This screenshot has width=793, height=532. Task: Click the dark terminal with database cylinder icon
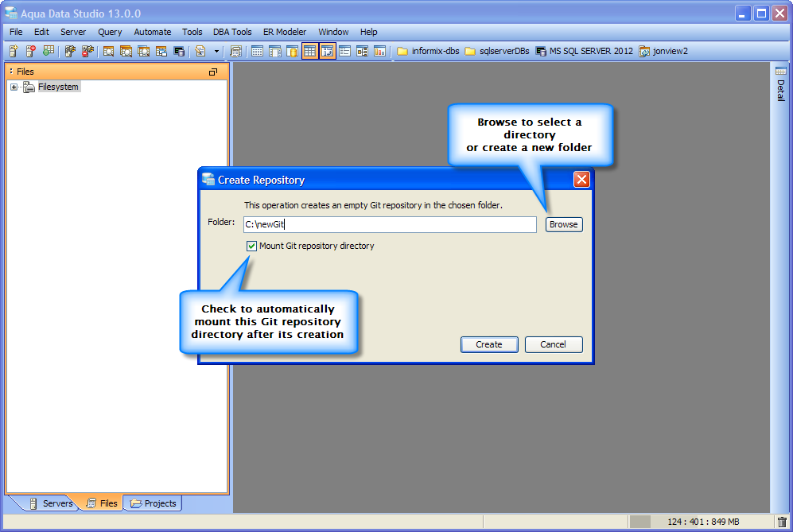pos(178,51)
